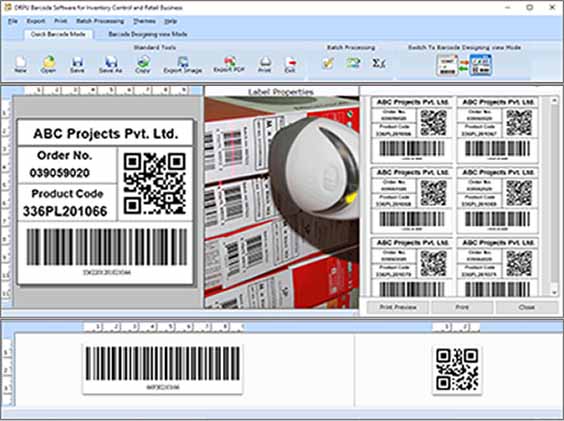Click the vertical ruler left of the main label
This screenshot has width=564, height=421.
(6, 202)
